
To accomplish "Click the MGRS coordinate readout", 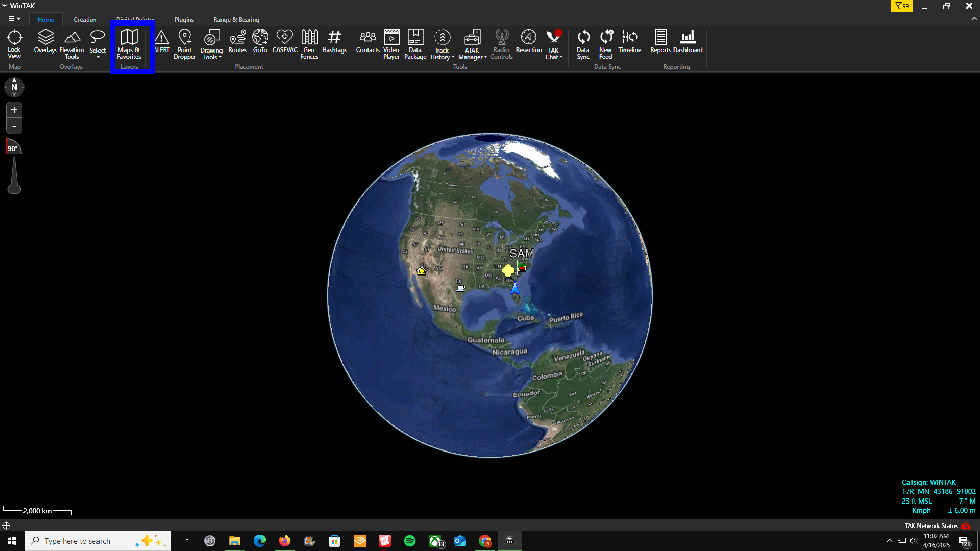I will click(x=938, y=491).
